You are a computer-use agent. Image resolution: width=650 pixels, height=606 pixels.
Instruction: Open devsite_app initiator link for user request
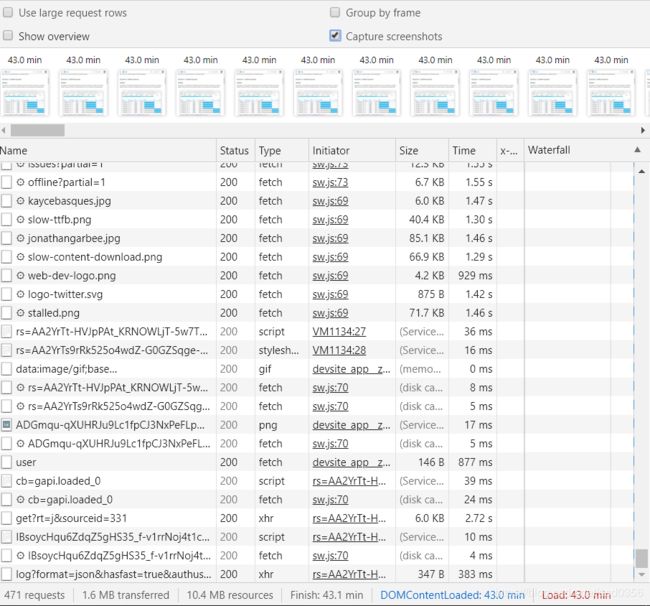point(351,462)
